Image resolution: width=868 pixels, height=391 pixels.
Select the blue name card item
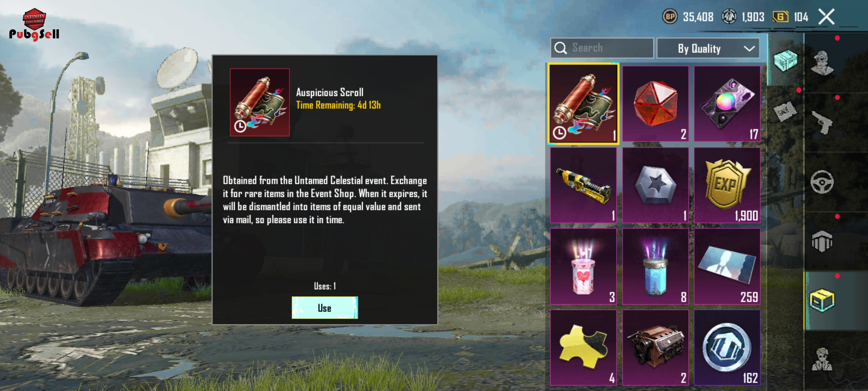[x=727, y=266]
